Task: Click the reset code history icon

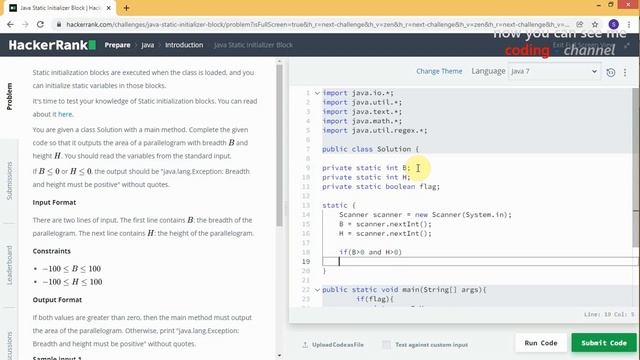Action: [611, 73]
